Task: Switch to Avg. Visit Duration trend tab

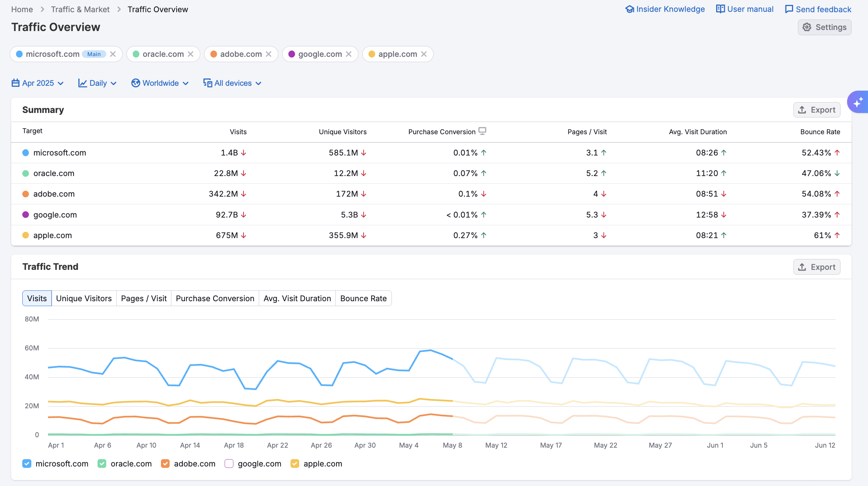Action: click(297, 298)
